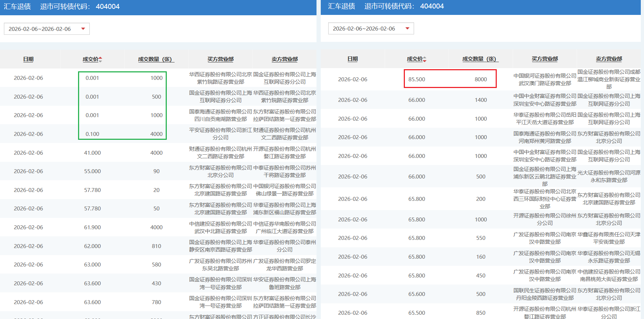Sort left table by 成交价 sort arrows

tap(100, 59)
